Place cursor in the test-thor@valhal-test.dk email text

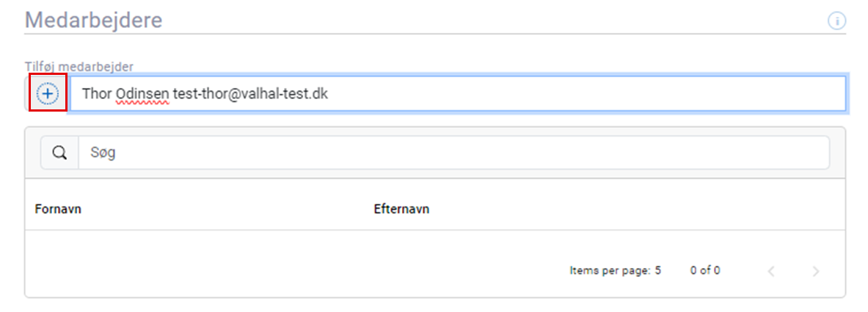tap(250, 94)
